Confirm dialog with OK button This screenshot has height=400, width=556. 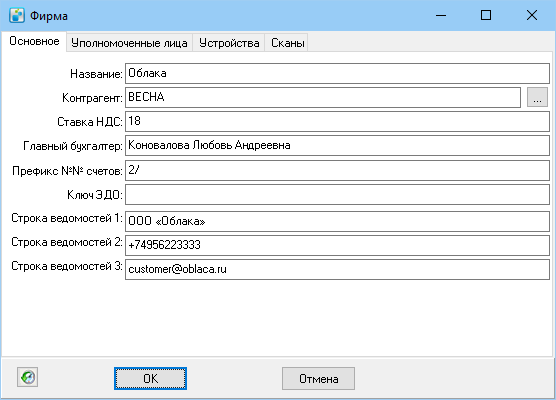pos(150,378)
